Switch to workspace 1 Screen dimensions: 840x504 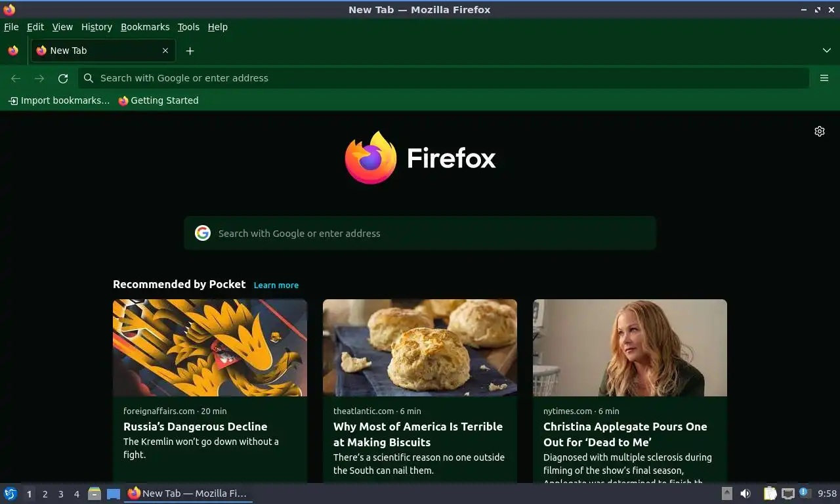pyautogui.click(x=29, y=494)
